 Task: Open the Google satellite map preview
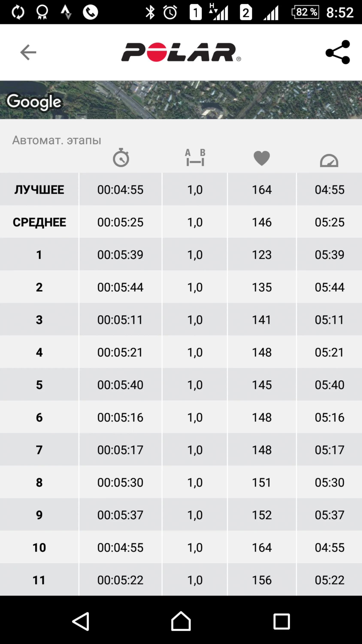click(181, 100)
